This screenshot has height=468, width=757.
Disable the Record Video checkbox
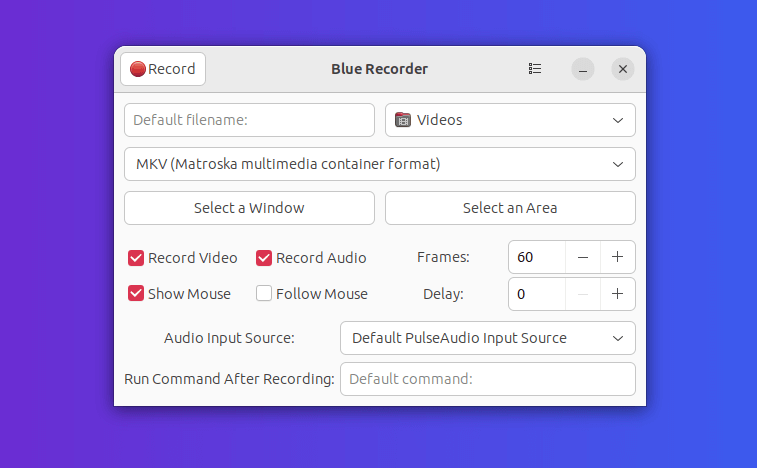tap(136, 258)
